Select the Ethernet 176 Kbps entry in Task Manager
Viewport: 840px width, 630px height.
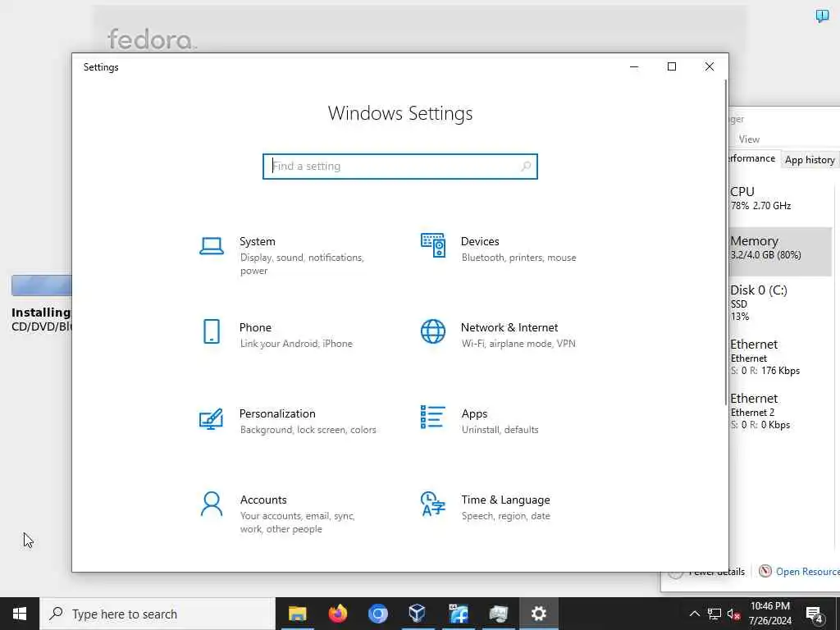(780, 358)
